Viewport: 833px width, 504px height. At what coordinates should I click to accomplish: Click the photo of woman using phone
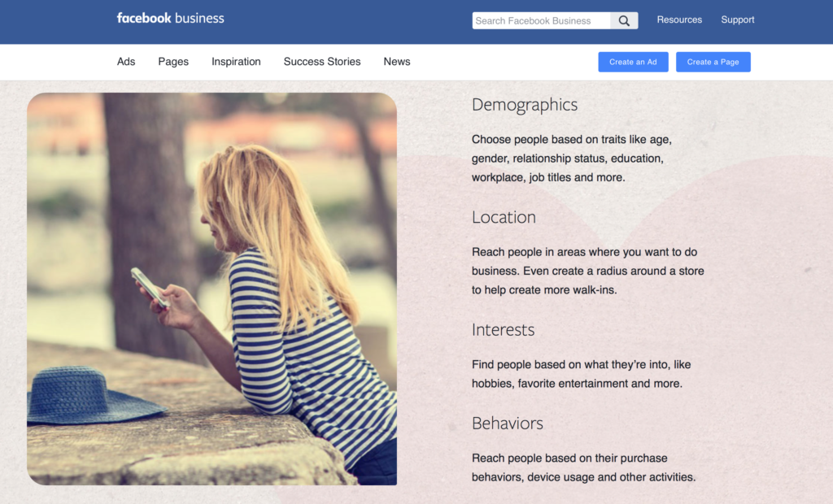tap(212, 289)
